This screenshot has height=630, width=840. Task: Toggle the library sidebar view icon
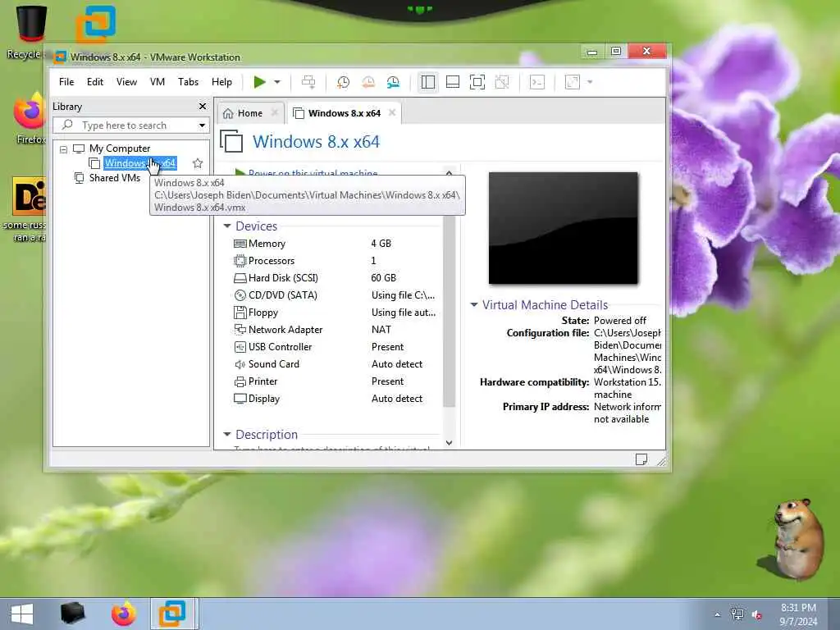point(427,82)
